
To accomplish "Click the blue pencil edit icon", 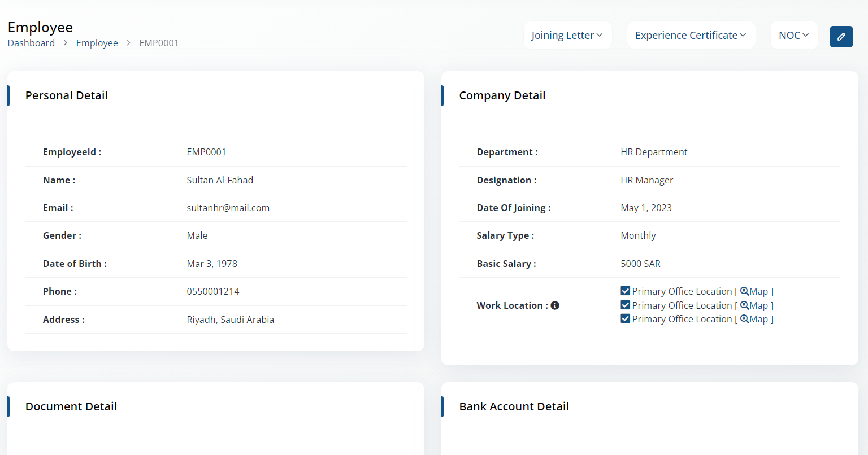I will click(841, 37).
